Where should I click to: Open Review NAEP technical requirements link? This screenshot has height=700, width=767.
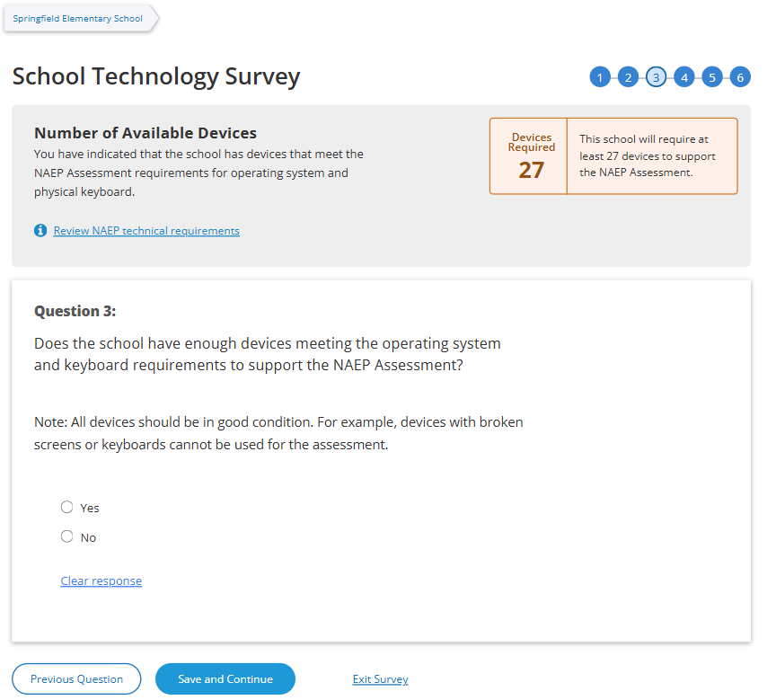click(146, 231)
